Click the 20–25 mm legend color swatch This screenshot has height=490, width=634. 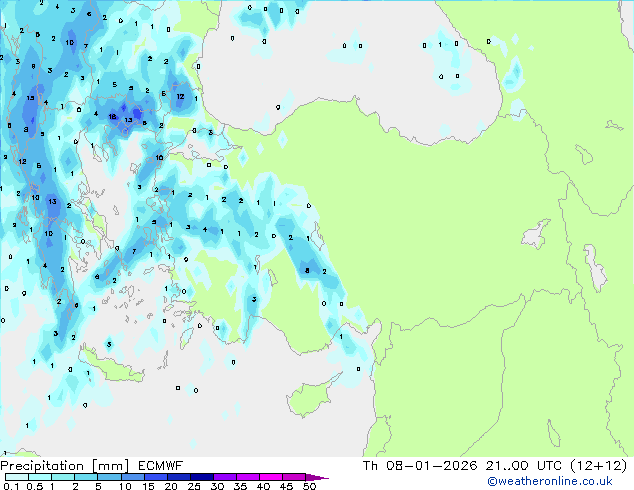tap(178, 477)
